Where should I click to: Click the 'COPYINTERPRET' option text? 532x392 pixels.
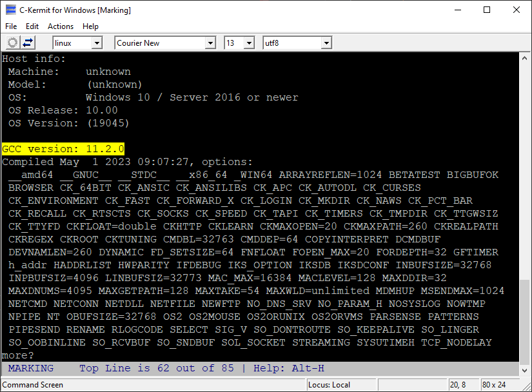(346, 239)
